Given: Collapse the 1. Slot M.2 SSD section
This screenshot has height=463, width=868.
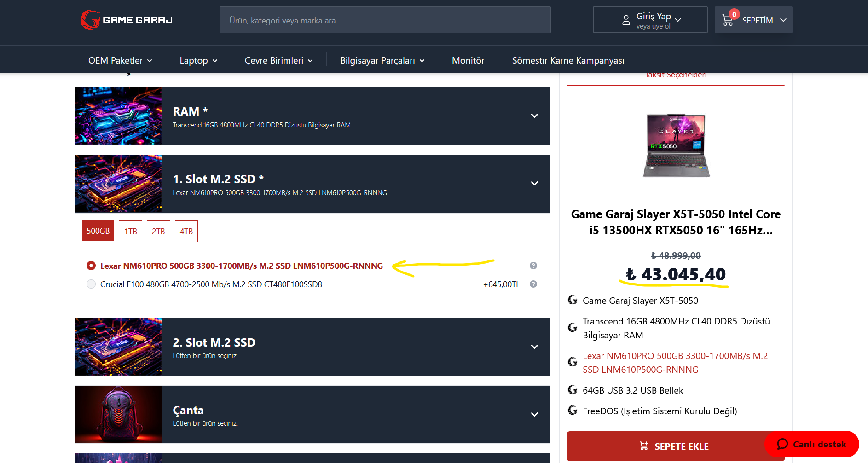Looking at the screenshot, I should click(x=534, y=183).
